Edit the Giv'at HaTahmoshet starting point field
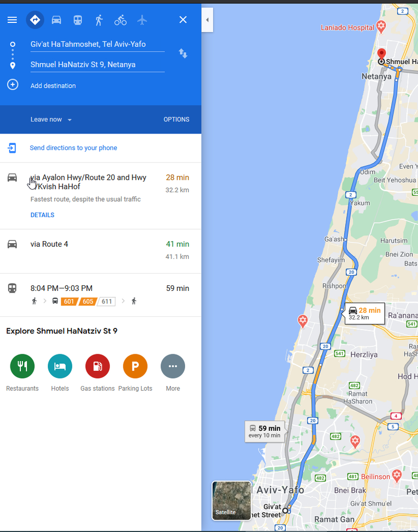The width and height of the screenshot is (418, 532). (x=97, y=45)
